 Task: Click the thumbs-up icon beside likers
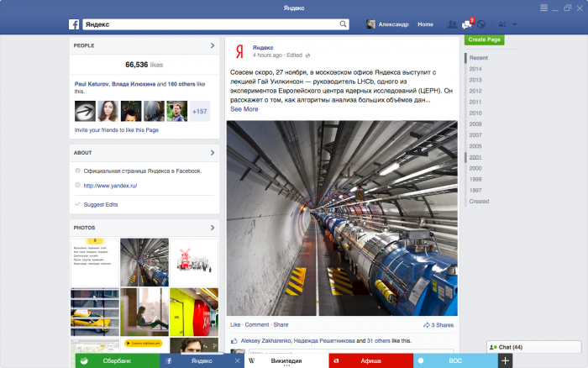[x=234, y=341]
